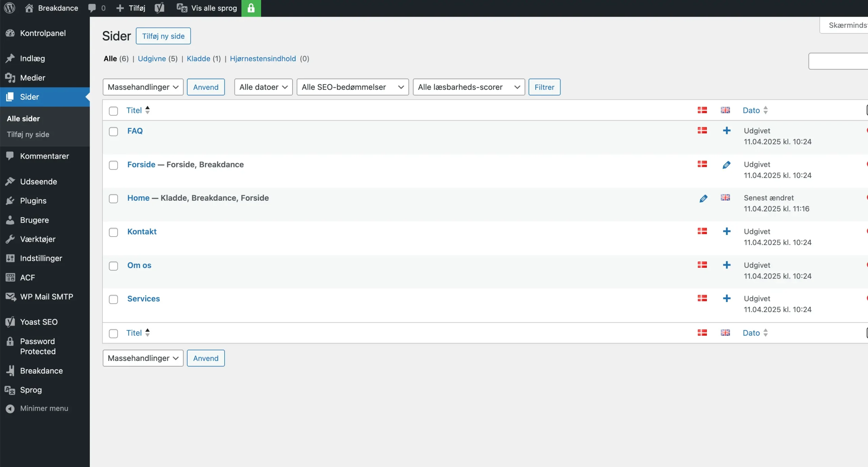Check the select-all box beside top Titel
Screen dimensions: 868x467
113,111
